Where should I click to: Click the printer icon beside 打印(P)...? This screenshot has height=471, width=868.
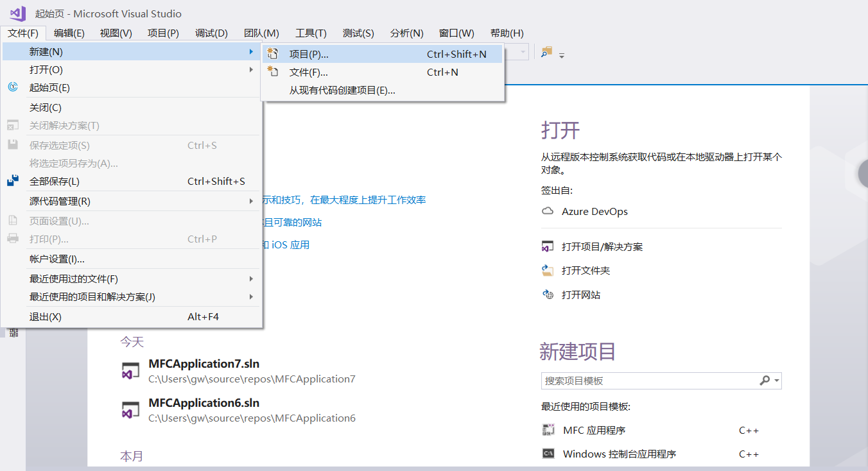tap(13, 239)
